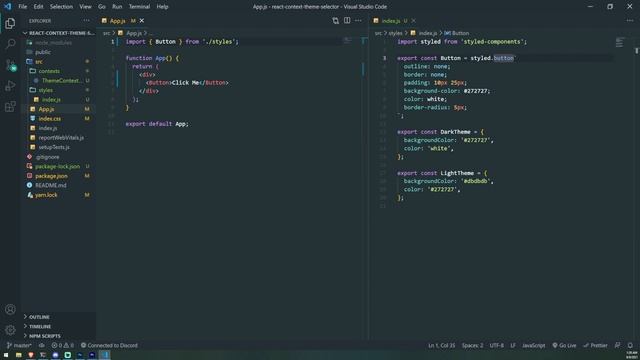Open index.js under styles folder

click(x=51, y=100)
